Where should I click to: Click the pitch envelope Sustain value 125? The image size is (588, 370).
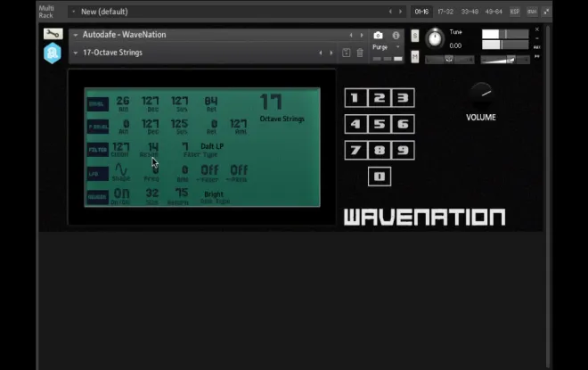179,124
